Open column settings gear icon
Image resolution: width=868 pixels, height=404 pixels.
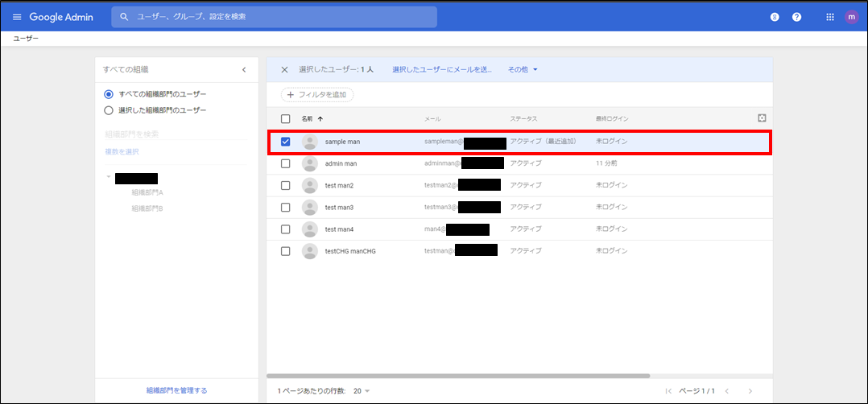[x=762, y=118]
